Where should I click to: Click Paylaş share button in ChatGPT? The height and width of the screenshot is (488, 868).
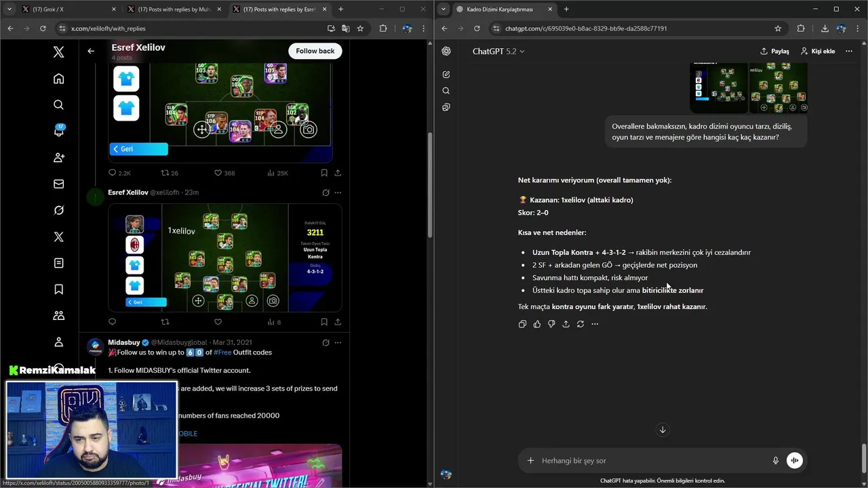[x=774, y=51]
